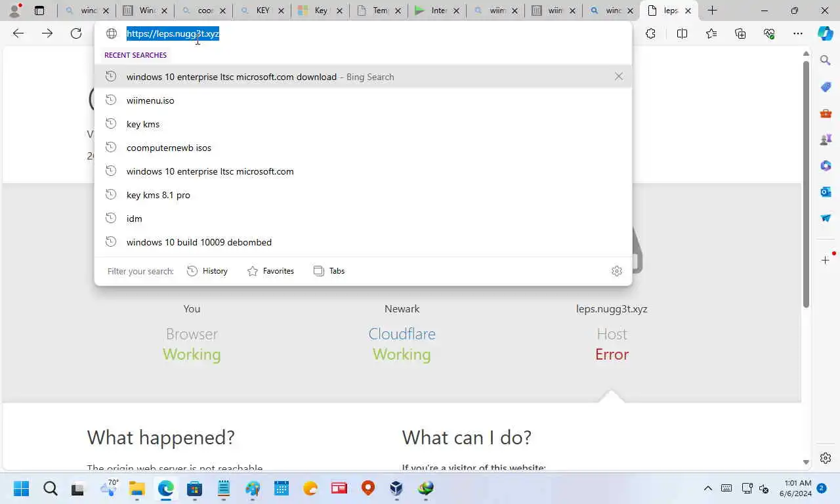
Task: Open Microsoft Store from taskbar
Action: click(194, 488)
